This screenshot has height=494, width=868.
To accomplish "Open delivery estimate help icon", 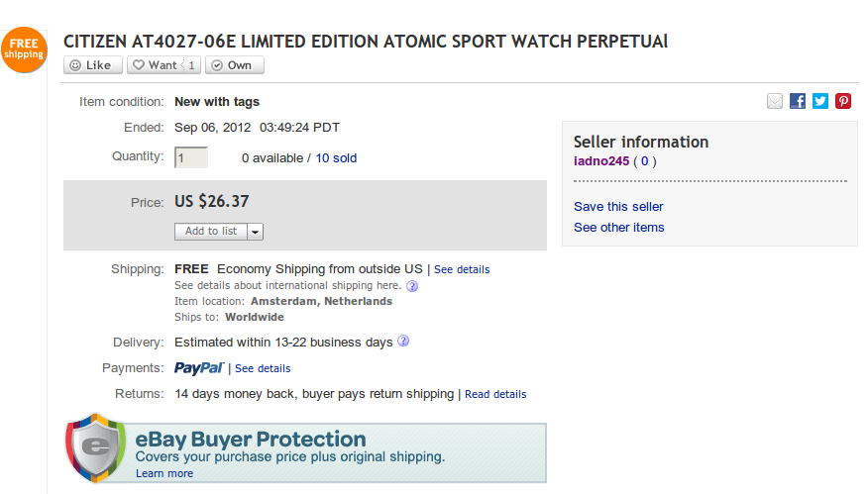I will tap(403, 342).
